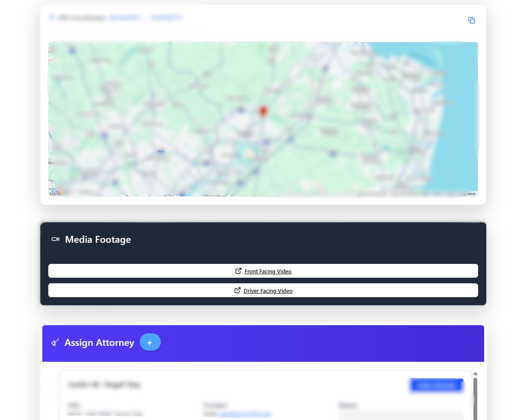529x420 pixels.
Task: Click the Assign Attorney heading text
Action: point(99,343)
